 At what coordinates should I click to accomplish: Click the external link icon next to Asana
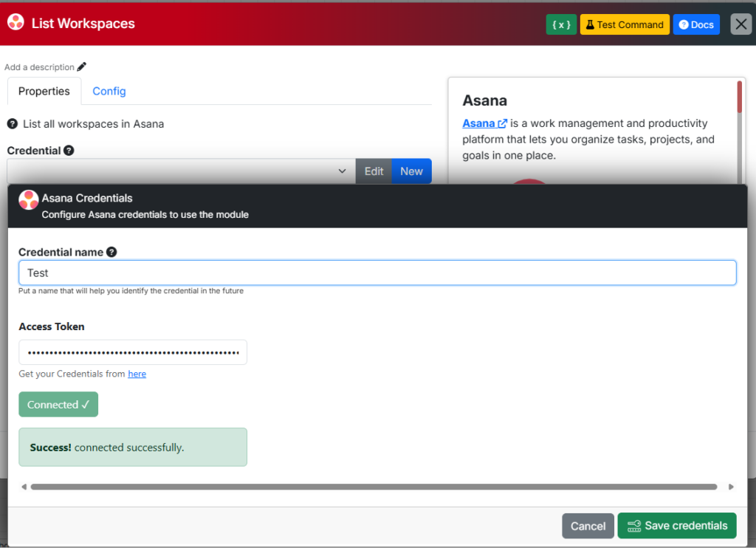(x=503, y=123)
